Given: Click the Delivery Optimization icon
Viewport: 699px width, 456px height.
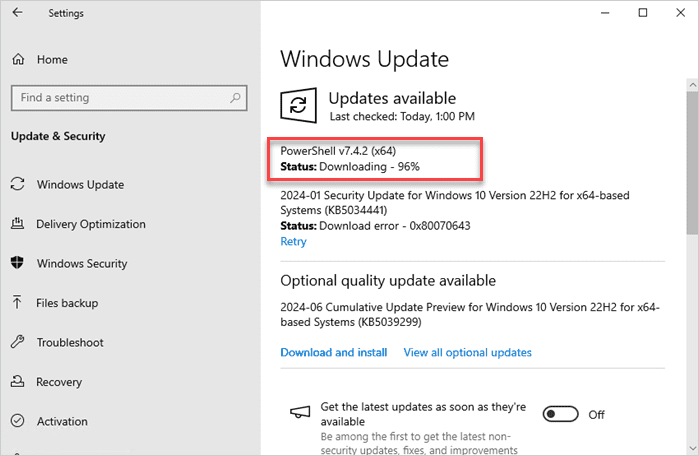Looking at the screenshot, I should [x=17, y=223].
